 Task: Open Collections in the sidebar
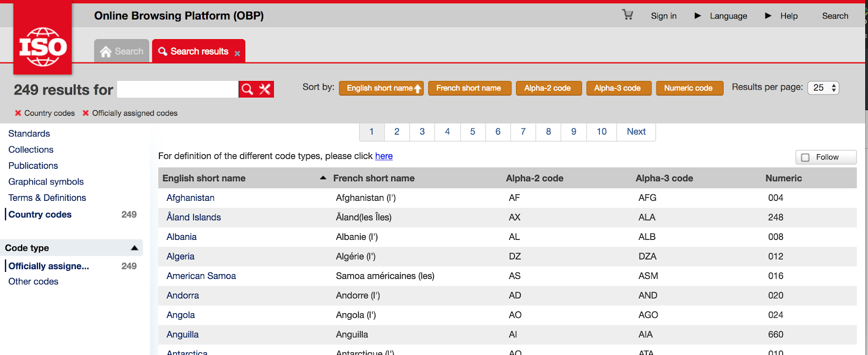[31, 149]
